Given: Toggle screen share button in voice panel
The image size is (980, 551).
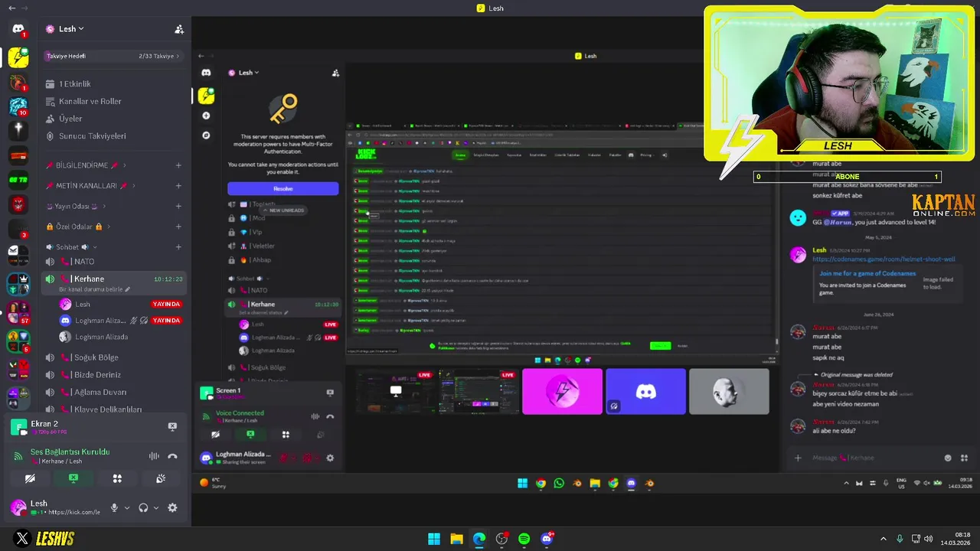Looking at the screenshot, I should point(73,478).
